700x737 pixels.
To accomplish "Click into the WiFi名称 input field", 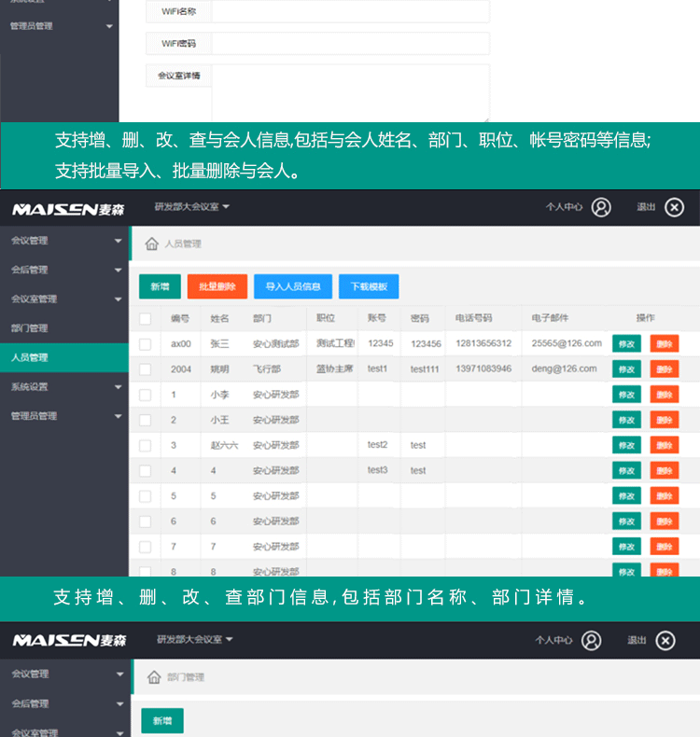I will click(350, 12).
